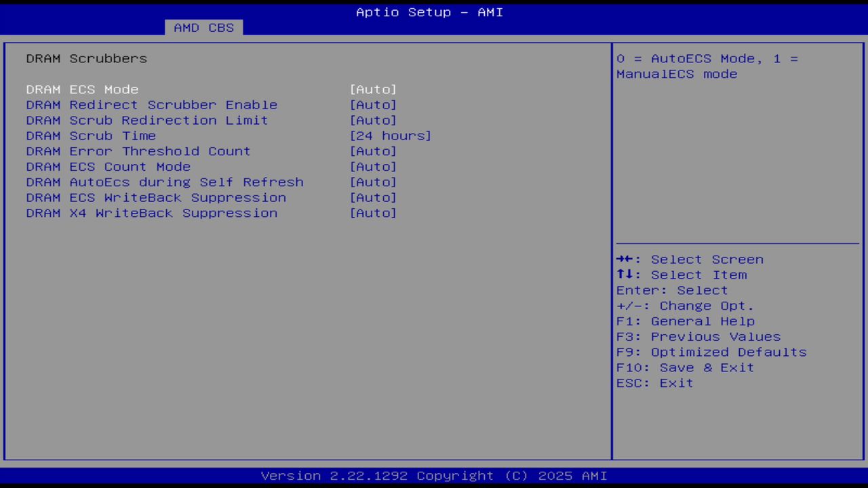Open DRAM X4 WriteBack Suppression Auto value
This screenshot has width=868, height=488.
[373, 213]
